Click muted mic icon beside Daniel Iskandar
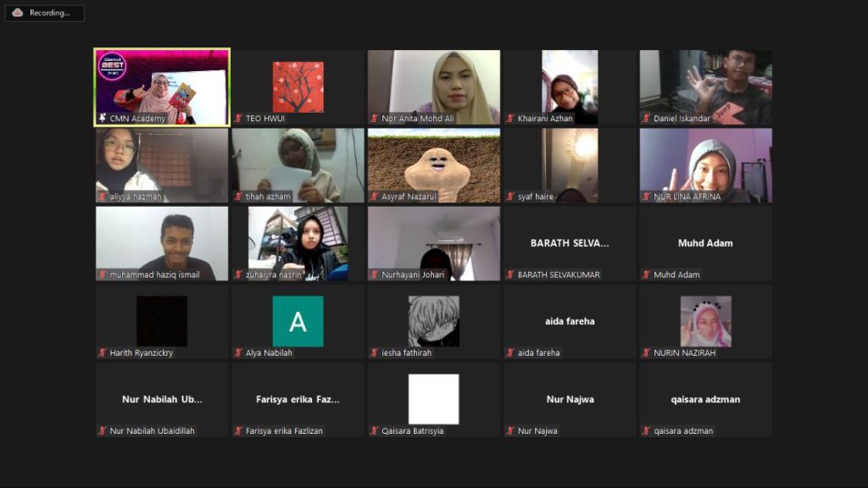868x488 pixels. [x=647, y=119]
